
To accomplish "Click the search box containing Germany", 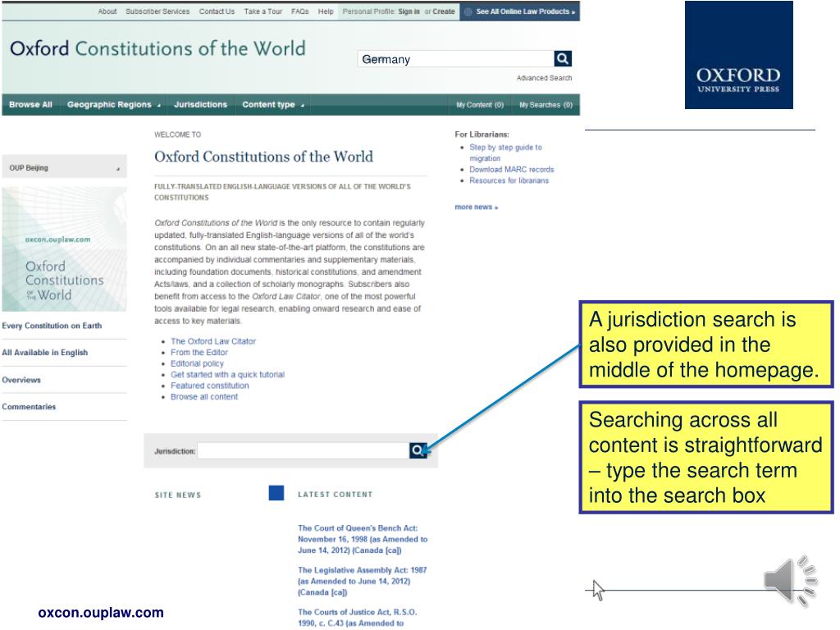I will tap(456, 59).
